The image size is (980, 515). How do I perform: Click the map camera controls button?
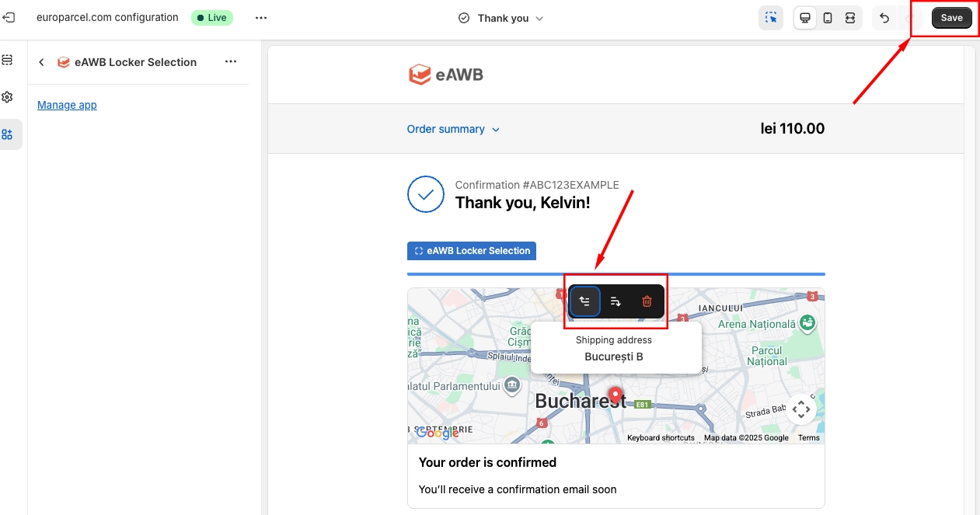(801, 409)
